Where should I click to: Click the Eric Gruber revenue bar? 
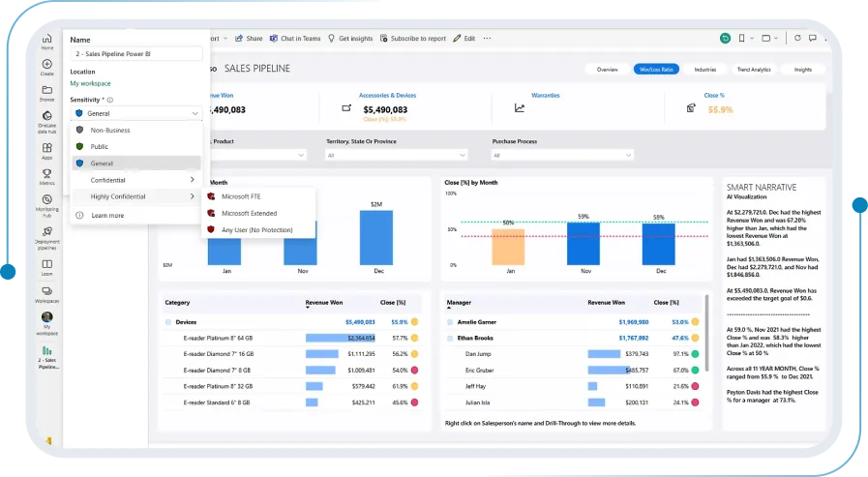608,371
